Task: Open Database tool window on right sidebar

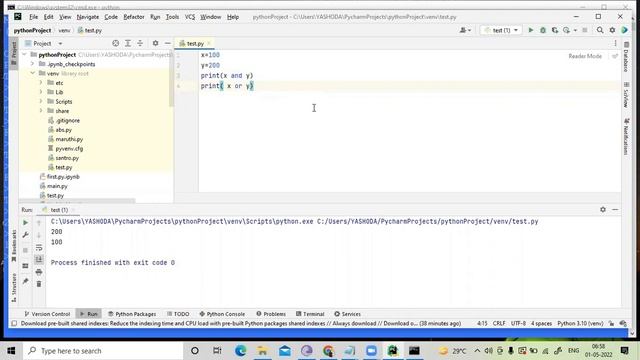Action: pos(627,57)
